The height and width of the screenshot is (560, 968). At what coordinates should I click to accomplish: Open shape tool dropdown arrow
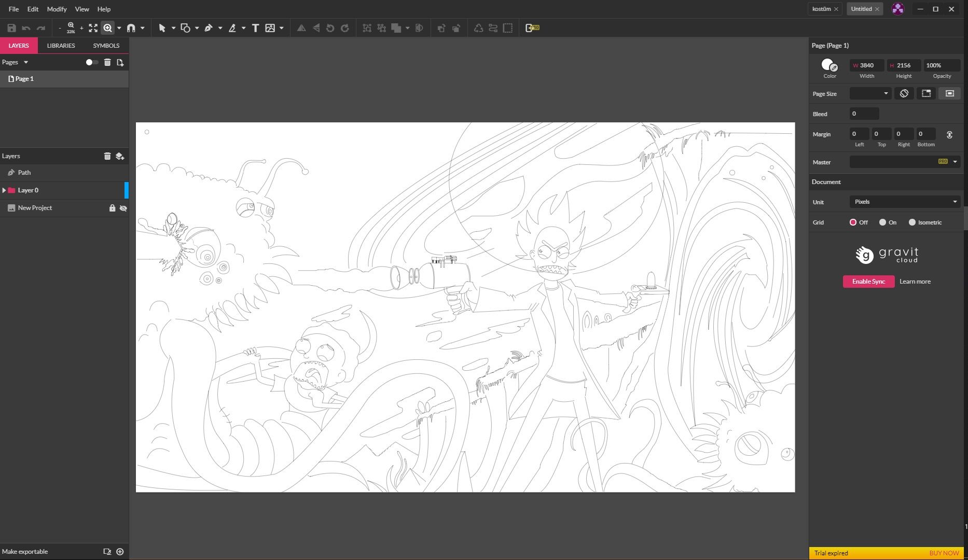click(197, 28)
